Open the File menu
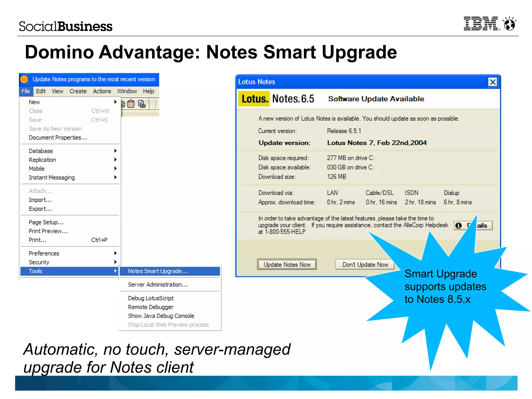The image size is (532, 399). point(26,91)
